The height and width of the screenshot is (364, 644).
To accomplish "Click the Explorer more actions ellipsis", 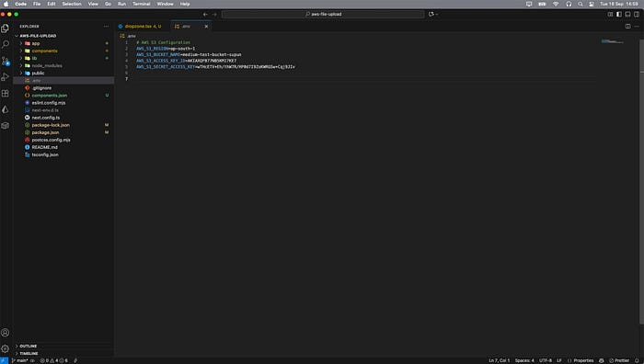I will (x=107, y=27).
